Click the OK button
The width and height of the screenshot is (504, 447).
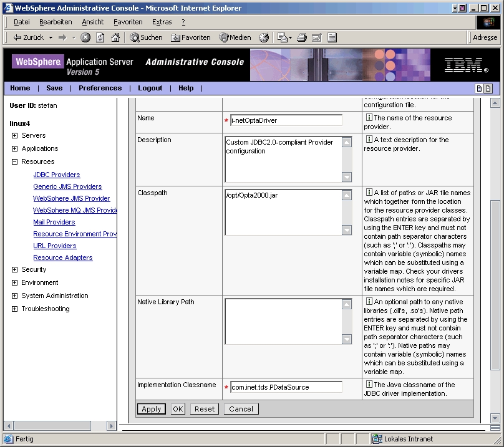pyautogui.click(x=178, y=409)
